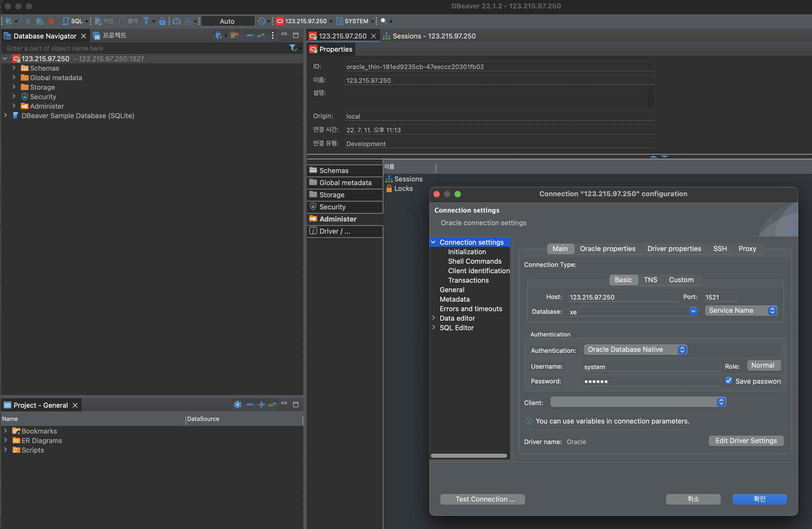Expand the Schemas node in navigator tree
This screenshot has height=529, width=812.
[14, 68]
